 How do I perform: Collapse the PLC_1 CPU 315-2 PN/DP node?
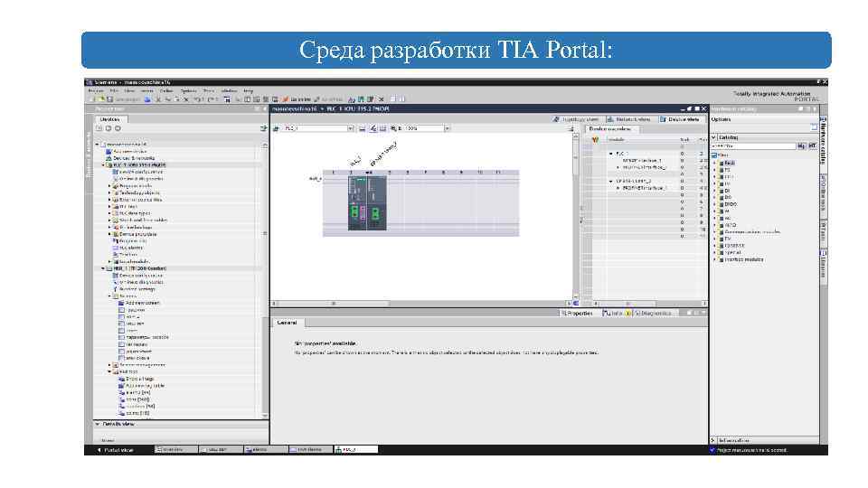[103, 164]
